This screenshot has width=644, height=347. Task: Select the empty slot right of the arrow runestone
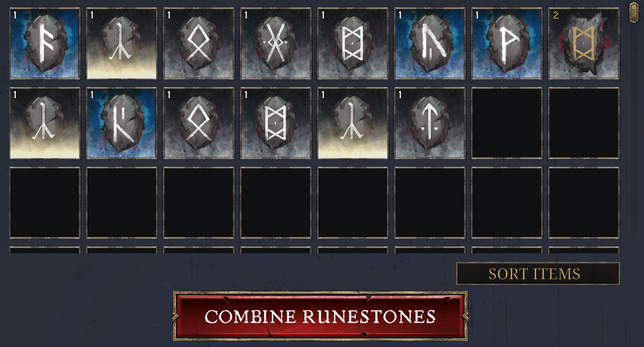click(x=507, y=123)
